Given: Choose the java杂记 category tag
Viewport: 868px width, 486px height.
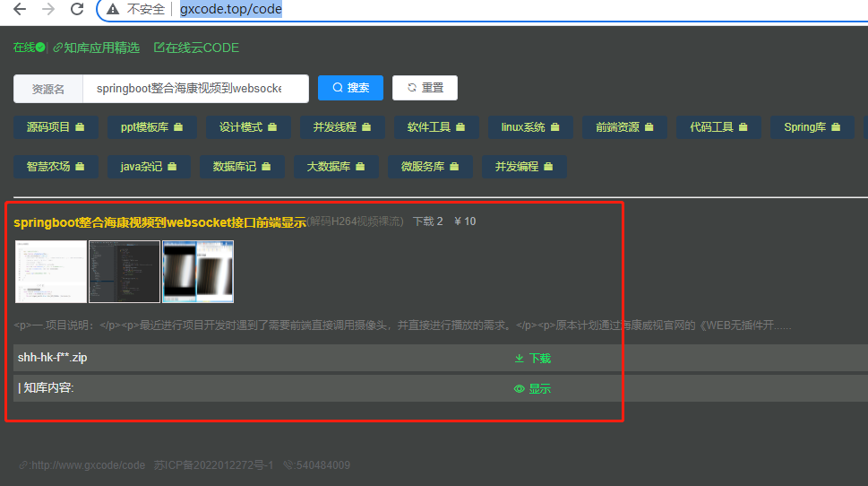Looking at the screenshot, I should [149, 167].
